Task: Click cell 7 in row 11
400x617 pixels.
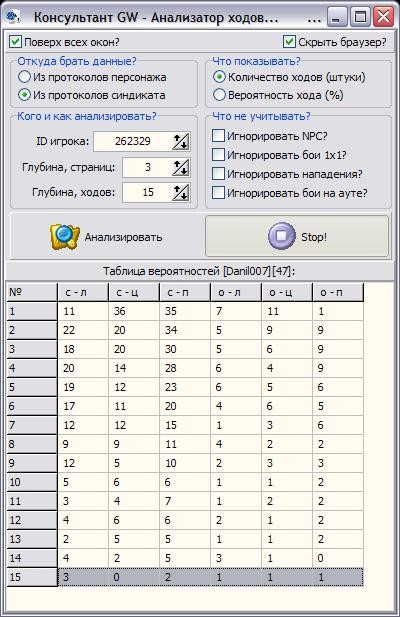Action: [x=185, y=501]
